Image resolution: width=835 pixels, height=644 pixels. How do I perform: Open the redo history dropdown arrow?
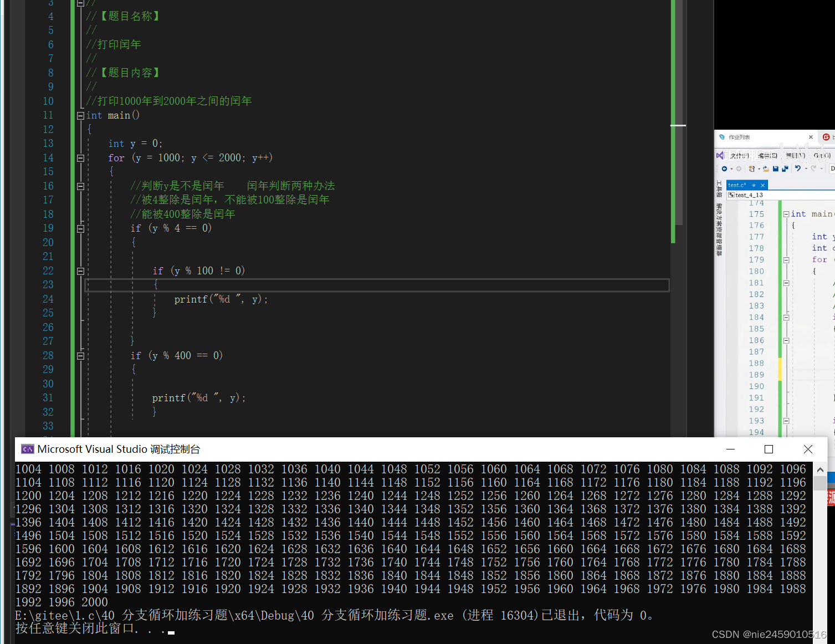[x=822, y=169]
